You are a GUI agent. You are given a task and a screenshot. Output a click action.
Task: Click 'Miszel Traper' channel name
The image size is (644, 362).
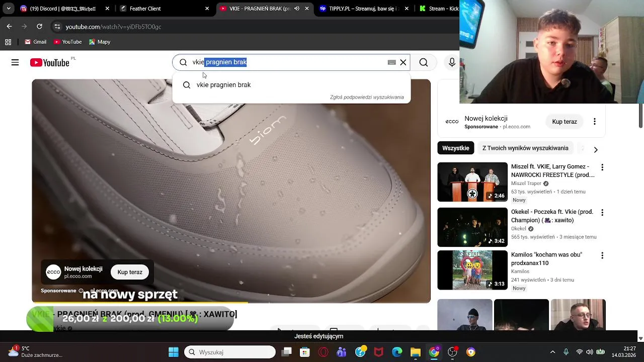click(526, 184)
